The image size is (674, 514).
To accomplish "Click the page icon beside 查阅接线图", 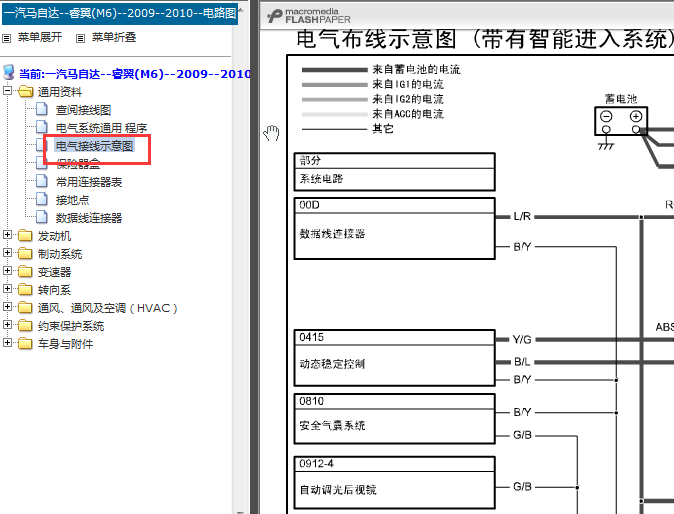I will (42, 109).
